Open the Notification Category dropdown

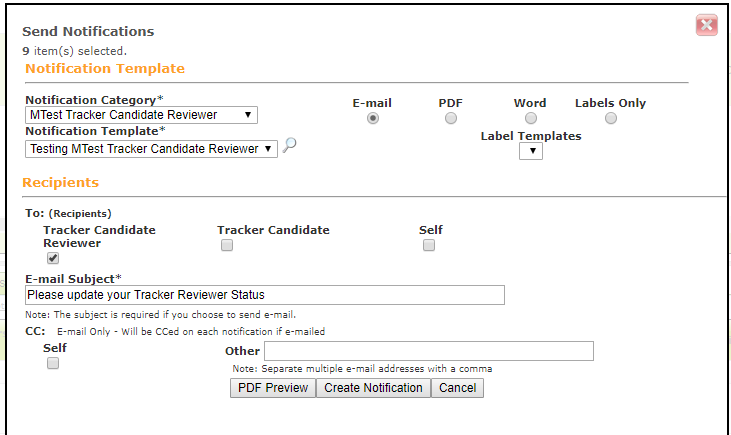141,115
